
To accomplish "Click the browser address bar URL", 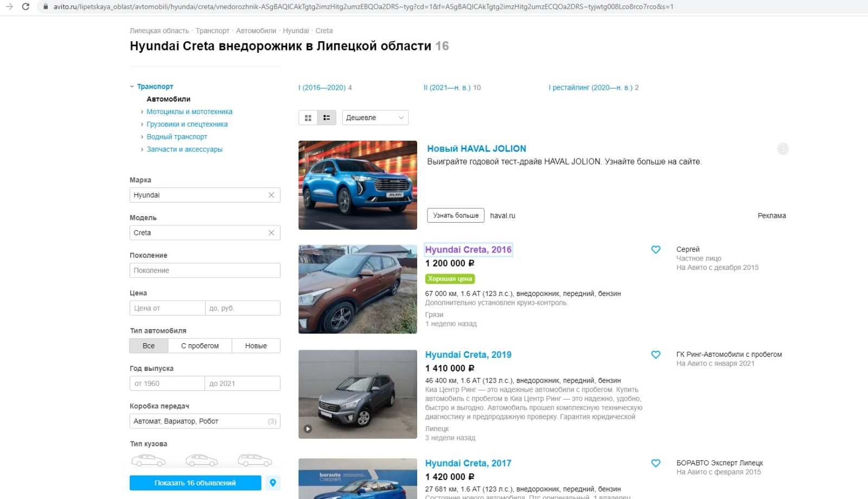I will [363, 7].
